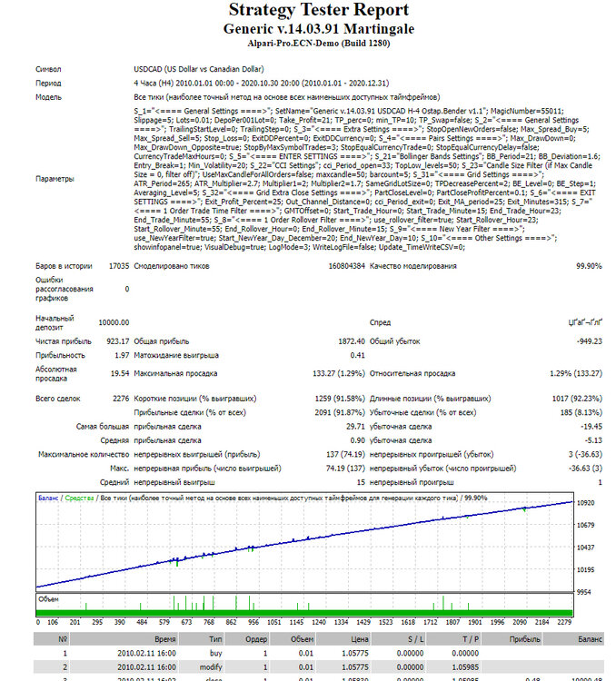This screenshot has width=616, height=681.
Task: Click the 'Strategy Tester Report' title
Action: pyautogui.click(x=319, y=10)
